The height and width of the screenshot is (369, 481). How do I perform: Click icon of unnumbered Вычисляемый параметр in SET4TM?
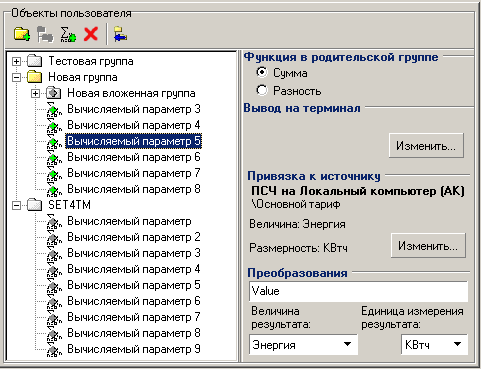tap(54, 222)
